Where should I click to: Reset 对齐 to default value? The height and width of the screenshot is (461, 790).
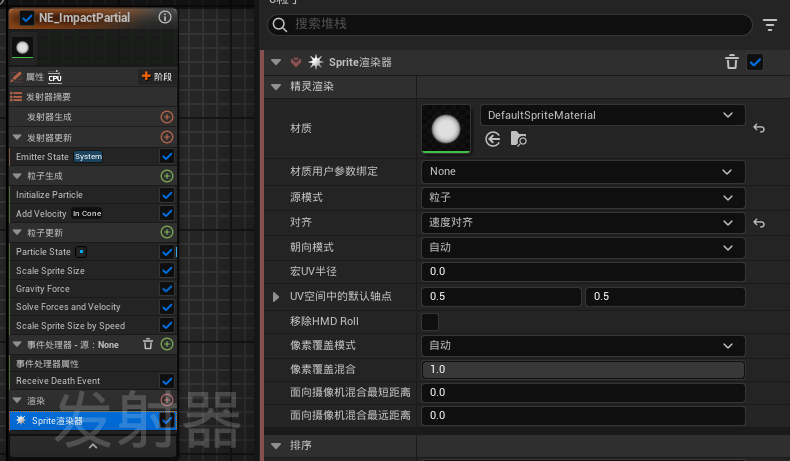[x=759, y=223]
